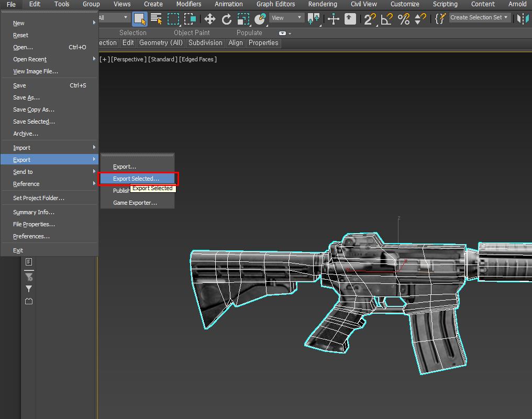Open the Edit Named Selection Sets icon
Viewport: 532px width, 419px height.
(440, 18)
